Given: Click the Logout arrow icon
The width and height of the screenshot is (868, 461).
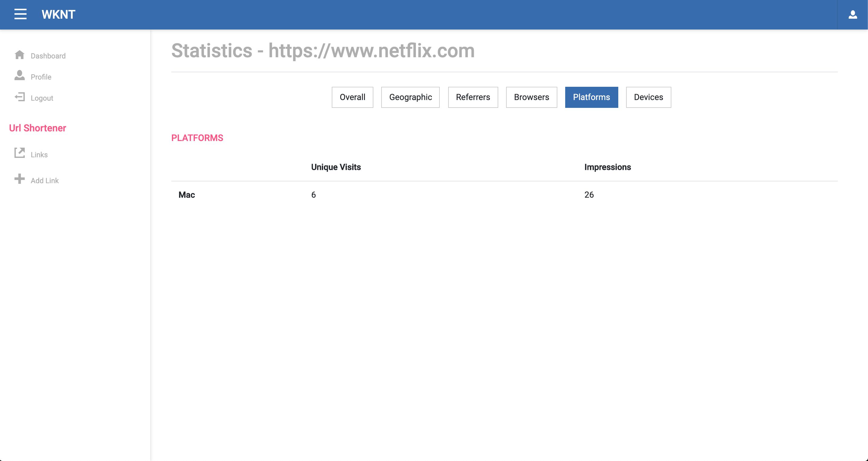Looking at the screenshot, I should click(x=20, y=97).
